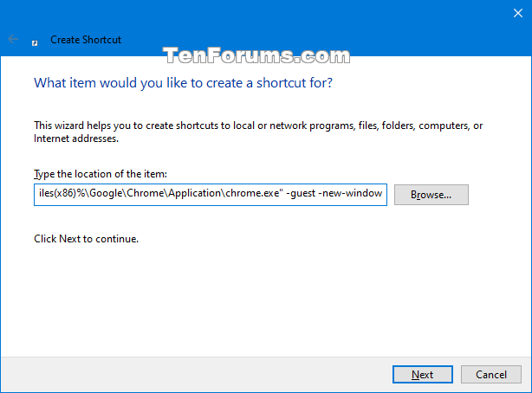Click the 'What item would you like' heading
This screenshot has width=532, height=393.
(x=183, y=83)
